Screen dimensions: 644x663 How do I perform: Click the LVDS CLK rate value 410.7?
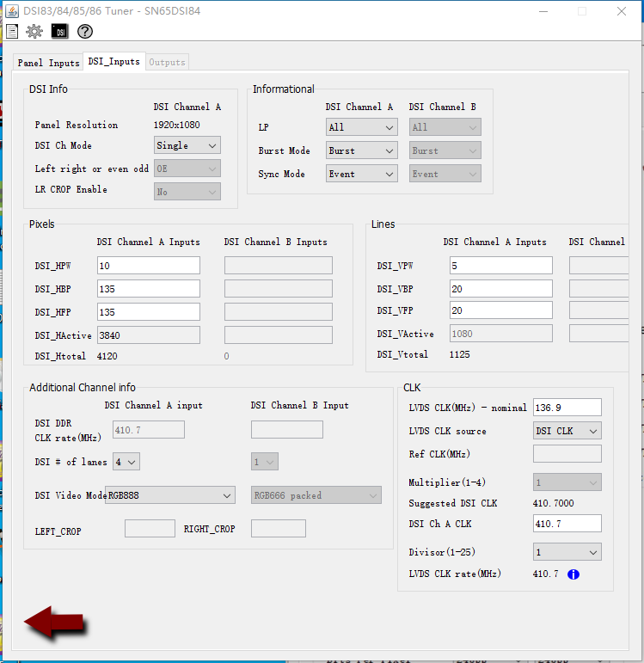pos(545,574)
